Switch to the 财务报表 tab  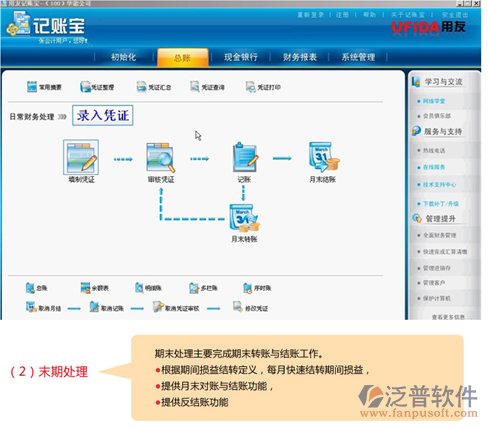(300, 57)
